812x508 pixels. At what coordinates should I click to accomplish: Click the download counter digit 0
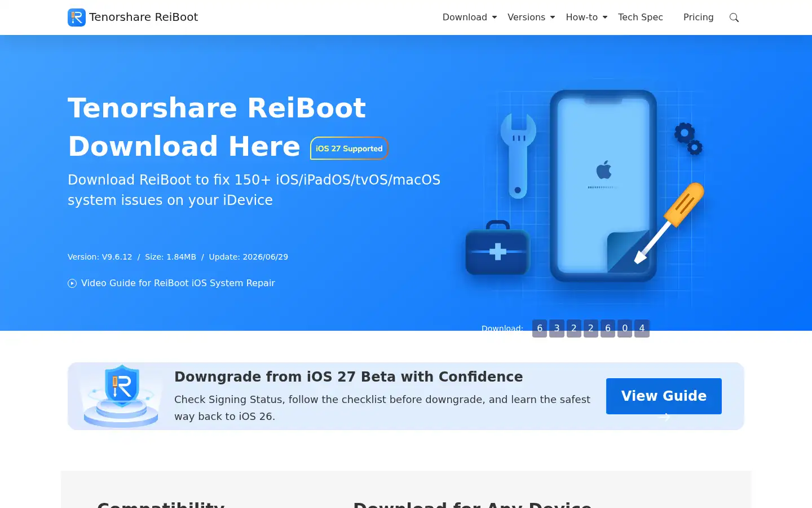625,328
